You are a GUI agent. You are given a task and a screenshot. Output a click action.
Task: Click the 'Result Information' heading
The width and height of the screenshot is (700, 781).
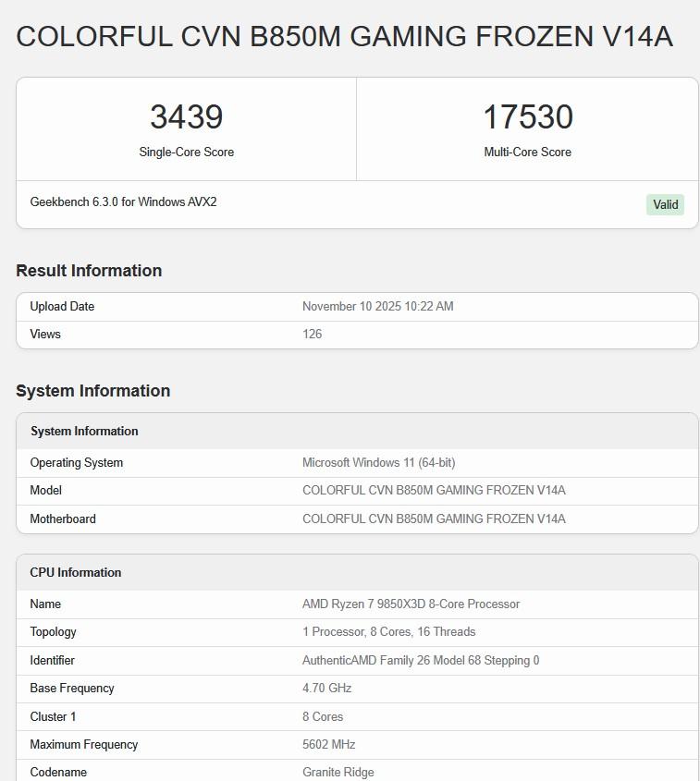point(89,271)
